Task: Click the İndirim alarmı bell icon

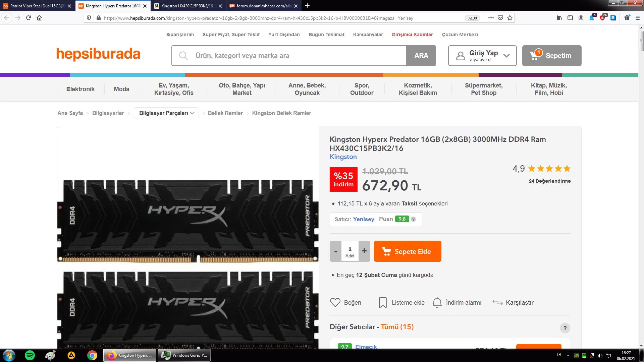Action: pyautogui.click(x=437, y=302)
